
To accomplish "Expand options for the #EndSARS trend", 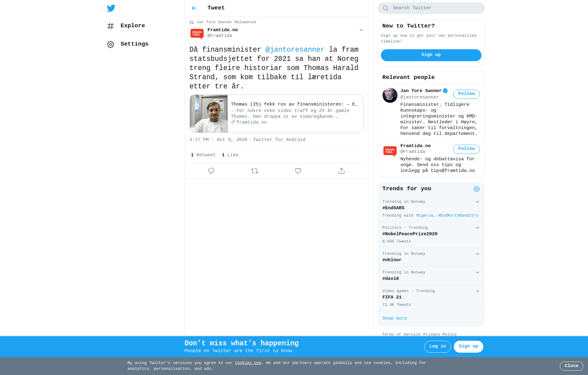I will [x=477, y=202].
